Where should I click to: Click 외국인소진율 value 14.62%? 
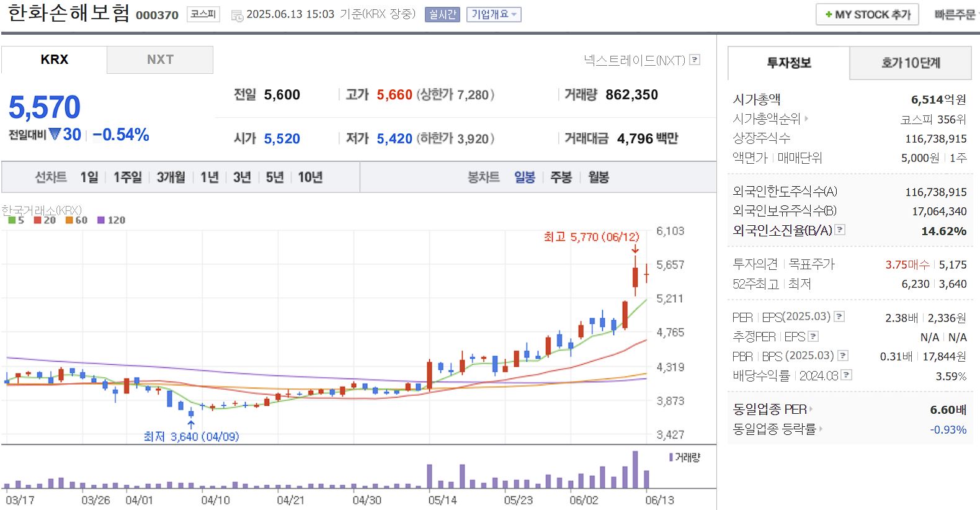click(x=943, y=231)
